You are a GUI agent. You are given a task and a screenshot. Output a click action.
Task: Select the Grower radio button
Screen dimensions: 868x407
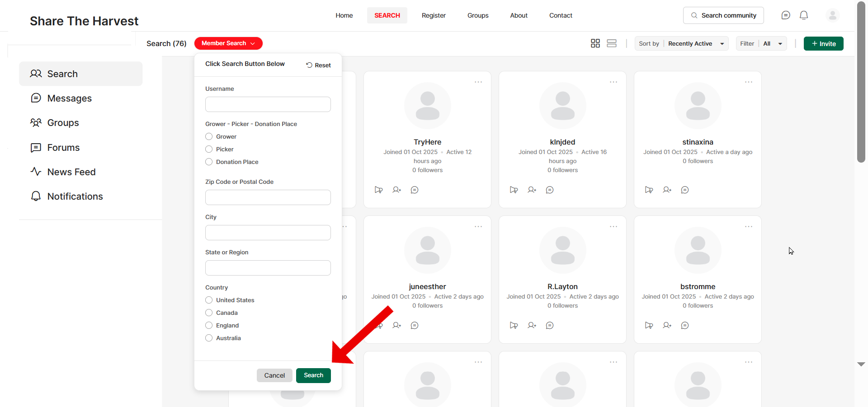tap(209, 136)
